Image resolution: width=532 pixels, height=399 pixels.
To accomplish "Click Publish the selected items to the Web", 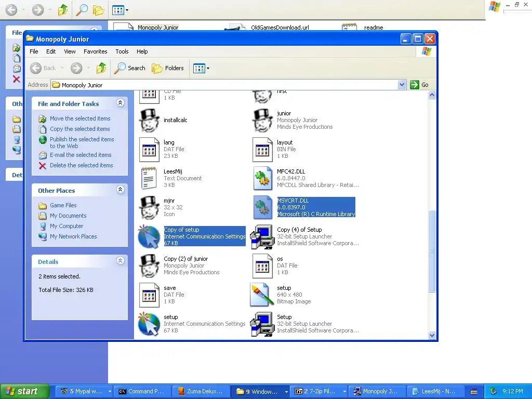I will 82,142.
